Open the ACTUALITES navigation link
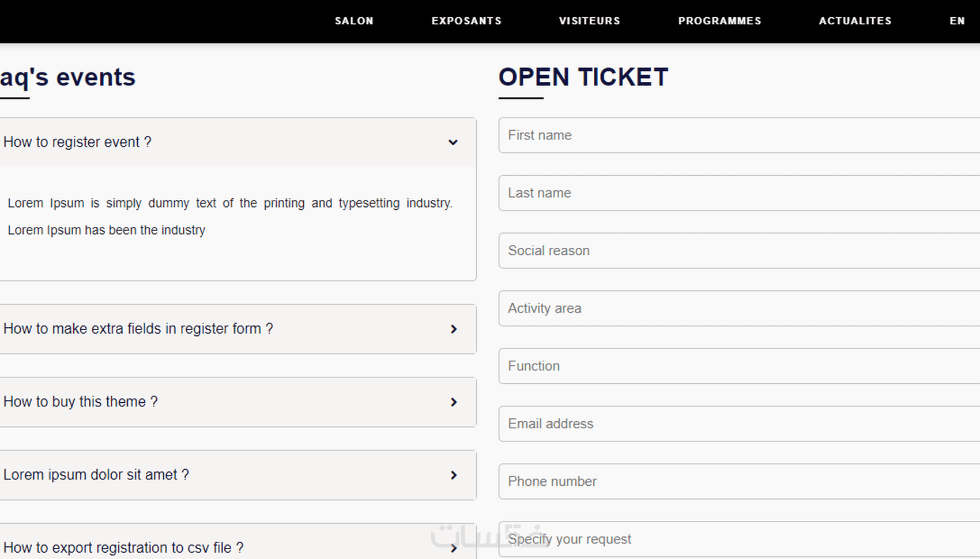Viewport: 980px width, 559px height. click(855, 21)
